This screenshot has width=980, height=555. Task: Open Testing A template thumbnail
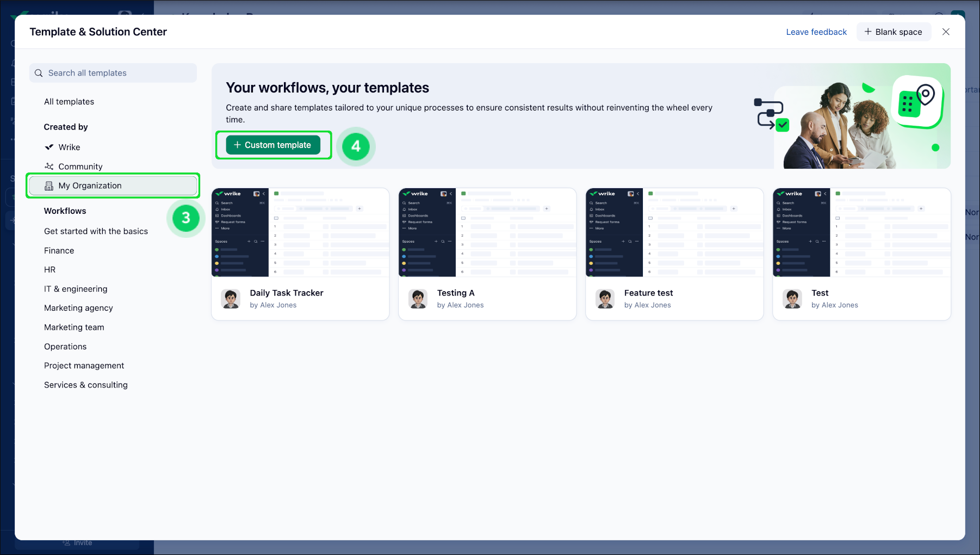coord(487,232)
